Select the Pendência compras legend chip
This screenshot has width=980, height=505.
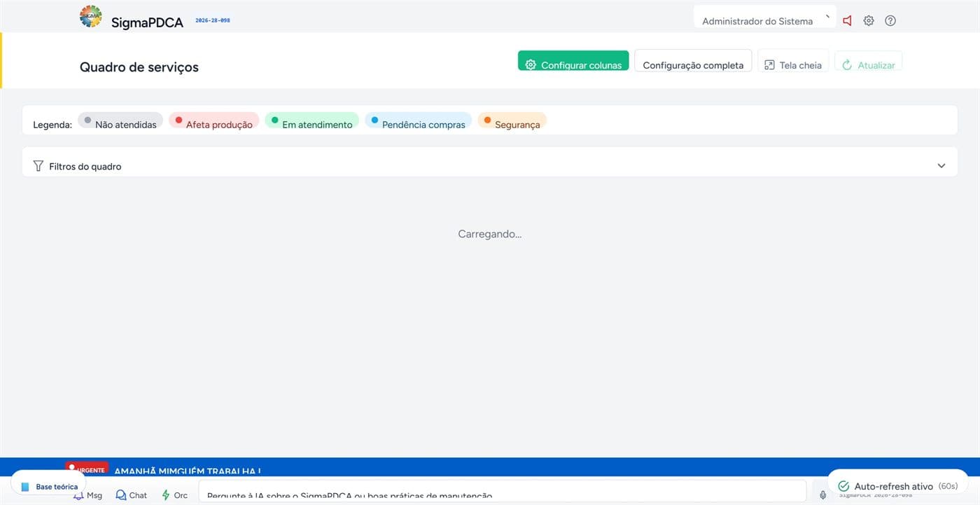(418, 121)
